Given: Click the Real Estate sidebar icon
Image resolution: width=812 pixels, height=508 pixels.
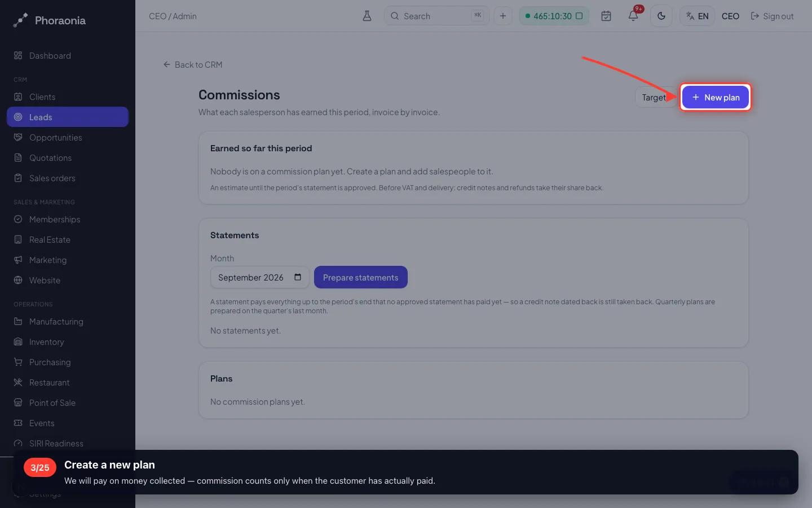Looking at the screenshot, I should click(x=18, y=240).
